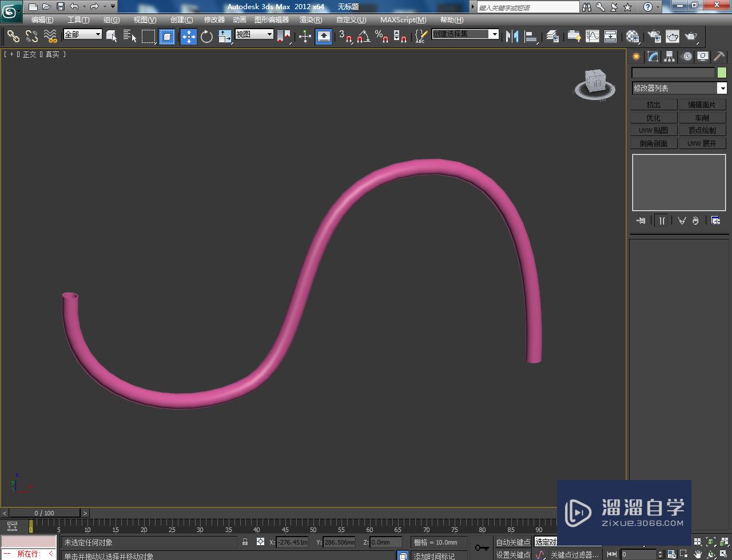Open selection filter dropdown showing 全部

click(x=82, y=34)
